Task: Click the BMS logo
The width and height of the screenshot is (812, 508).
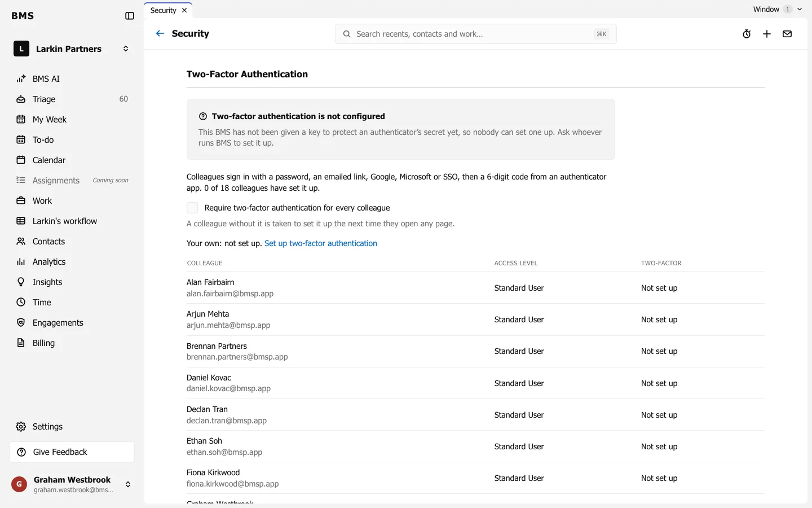Action: coord(23,16)
